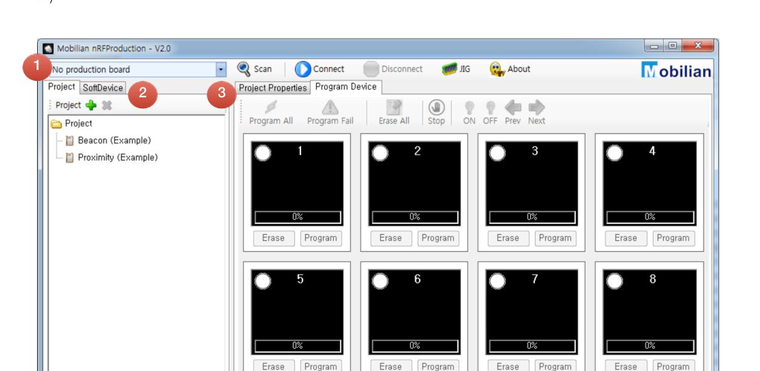Go to Prev page arrow
760x371 pixels.
pyautogui.click(x=513, y=107)
